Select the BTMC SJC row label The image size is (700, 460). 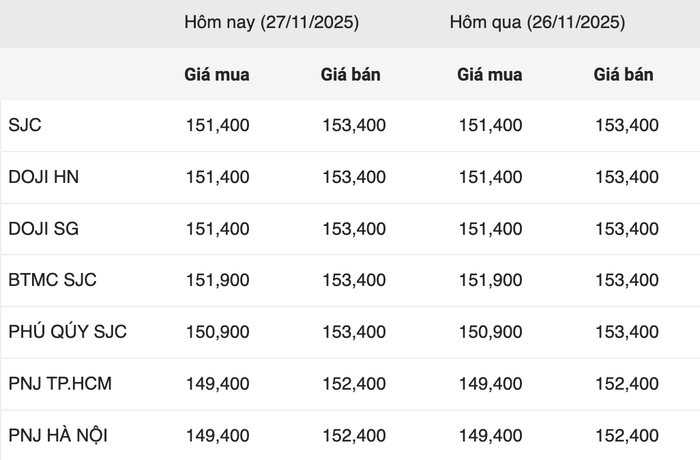click(x=52, y=280)
